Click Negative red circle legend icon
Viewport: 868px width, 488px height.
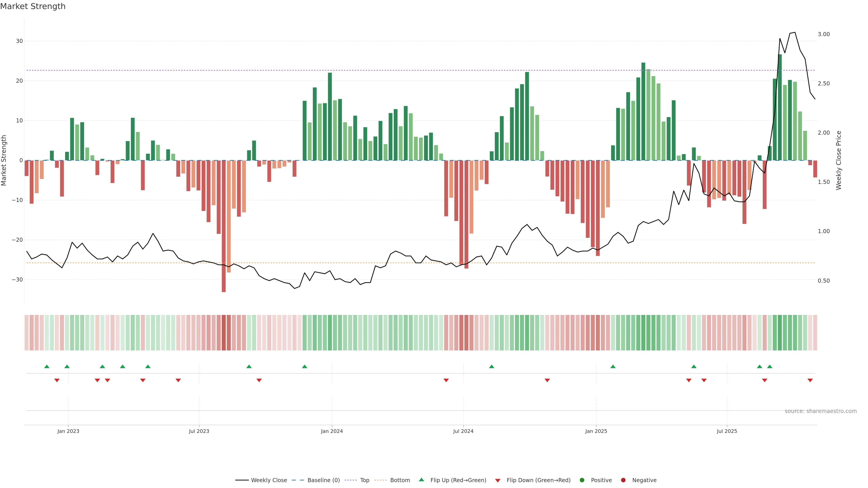623,480
